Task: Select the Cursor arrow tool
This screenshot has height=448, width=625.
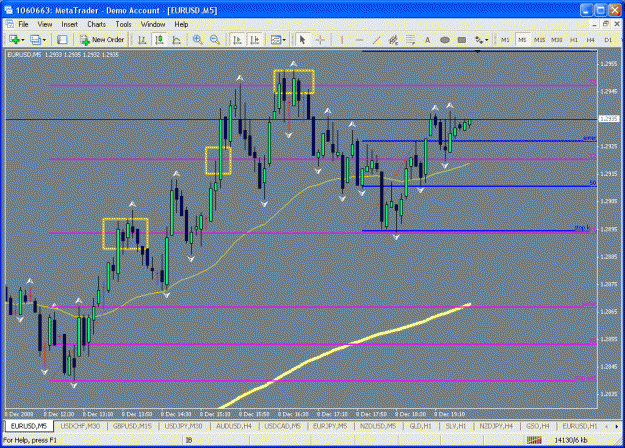Action: 302,40
